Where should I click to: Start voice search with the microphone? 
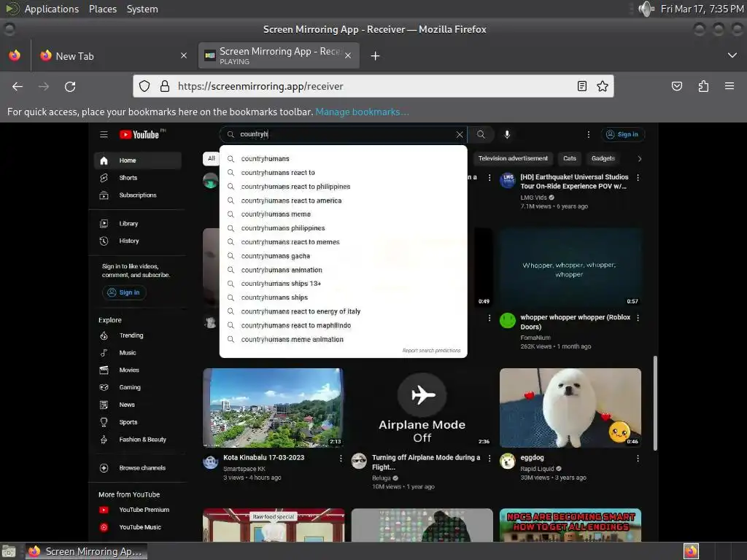pos(507,135)
